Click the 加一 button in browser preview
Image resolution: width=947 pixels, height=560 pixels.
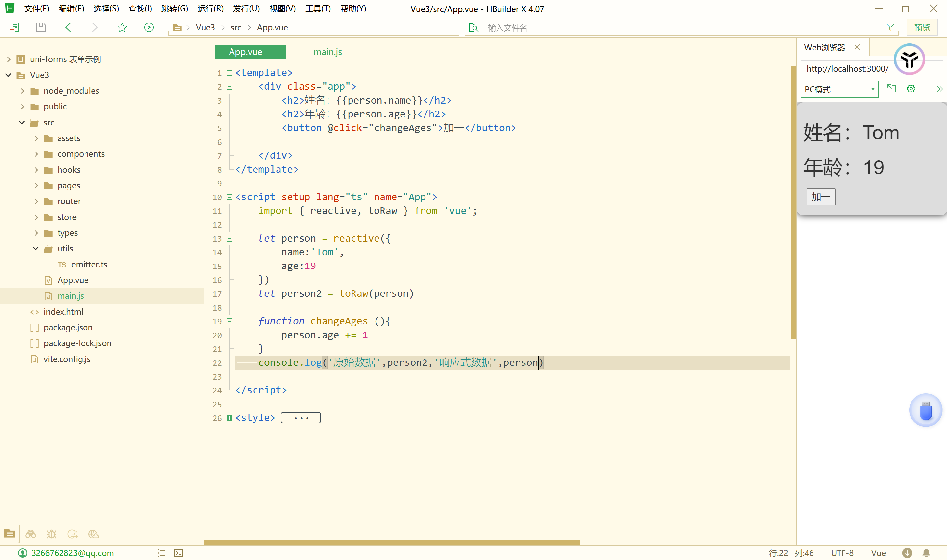pyautogui.click(x=820, y=197)
